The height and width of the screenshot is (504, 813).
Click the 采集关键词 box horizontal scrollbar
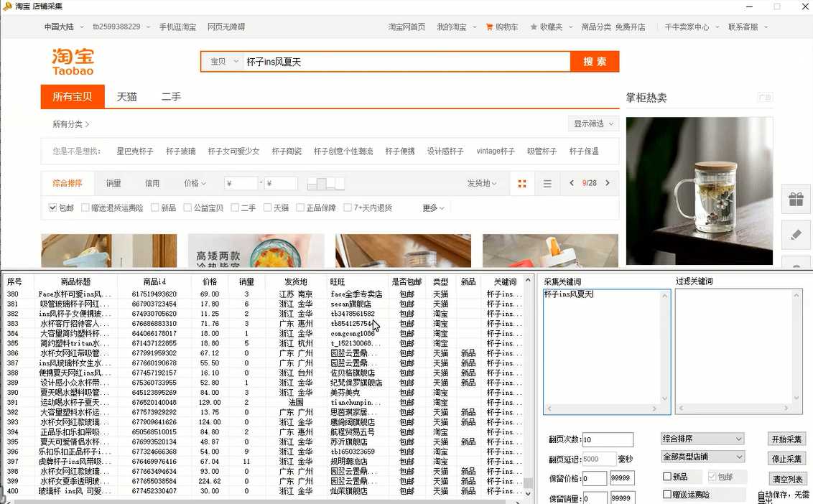601,409
